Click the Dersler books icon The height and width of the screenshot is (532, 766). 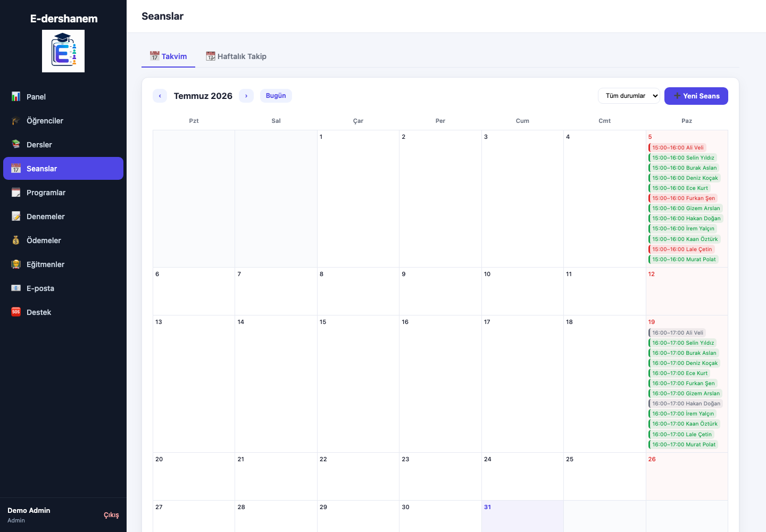16,145
